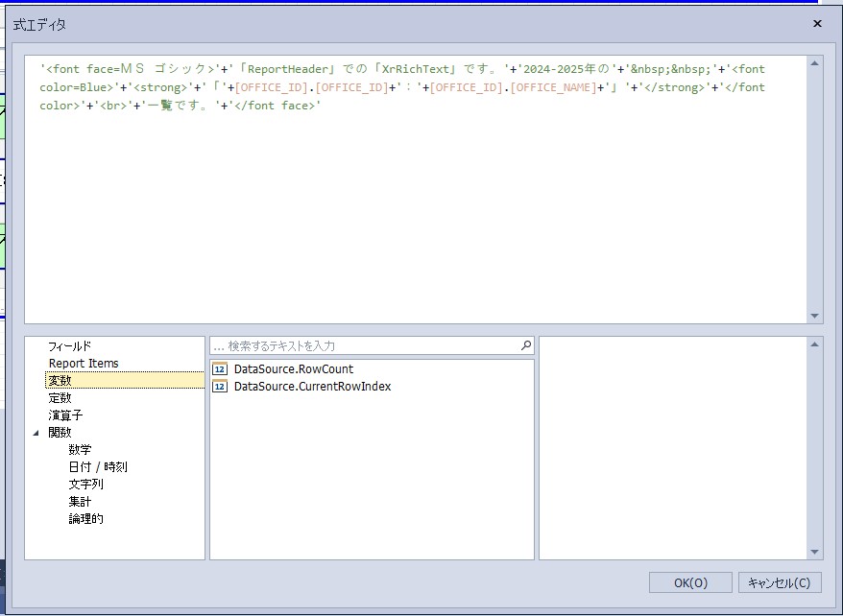Click the search magnifier icon
843x616 pixels.
tap(526, 345)
